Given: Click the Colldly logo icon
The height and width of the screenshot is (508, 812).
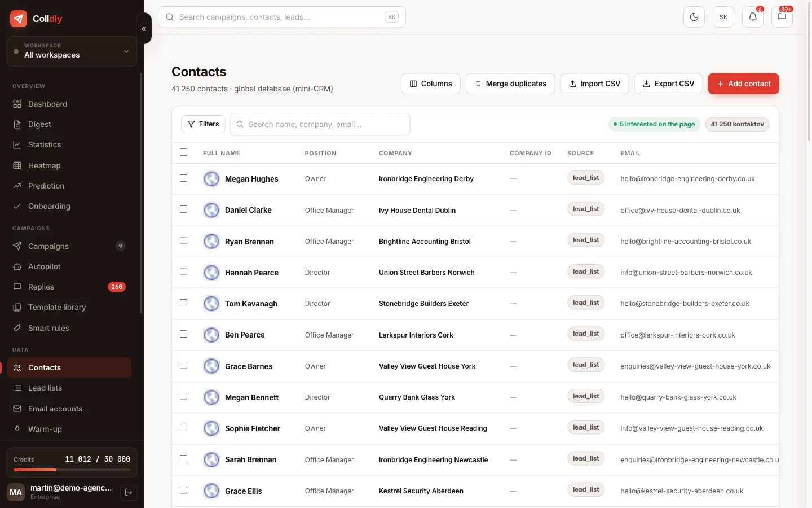Looking at the screenshot, I should pos(19,19).
